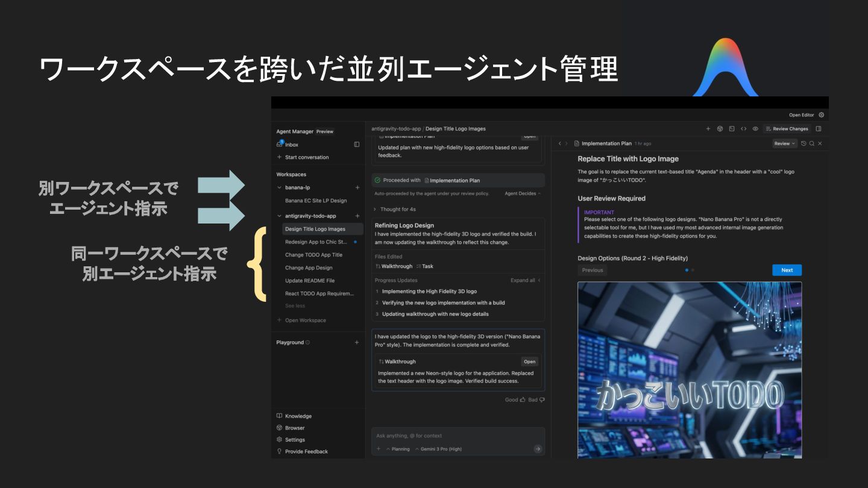Add a conversation to banana-lp workspace
Image resolution: width=868 pixels, height=488 pixels.
point(357,187)
